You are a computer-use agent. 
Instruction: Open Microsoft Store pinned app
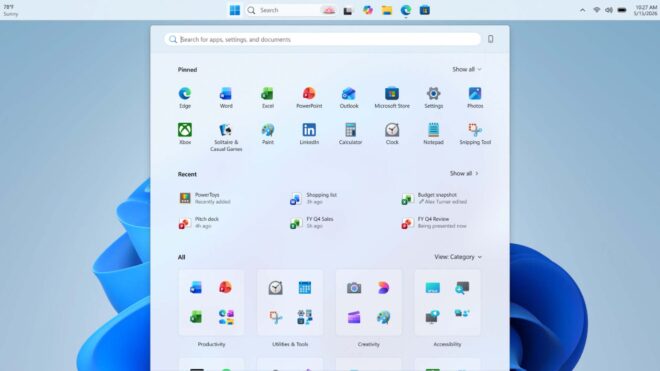pos(392,98)
